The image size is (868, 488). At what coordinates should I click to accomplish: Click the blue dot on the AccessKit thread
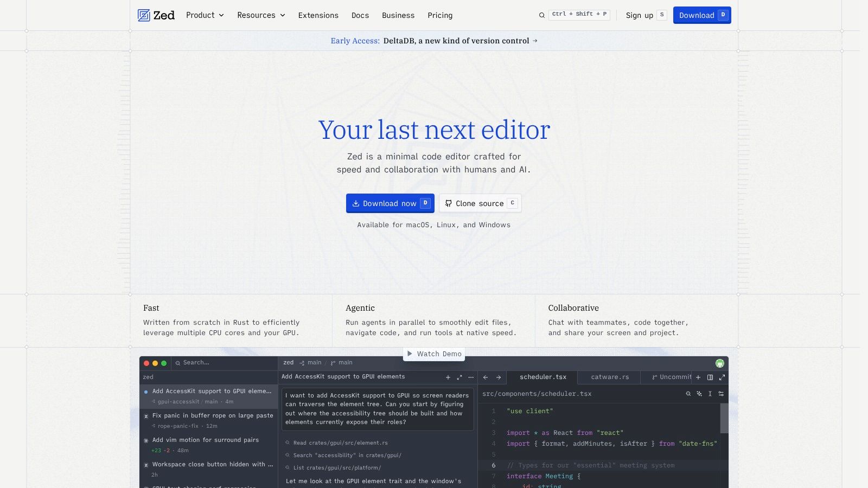(146, 391)
